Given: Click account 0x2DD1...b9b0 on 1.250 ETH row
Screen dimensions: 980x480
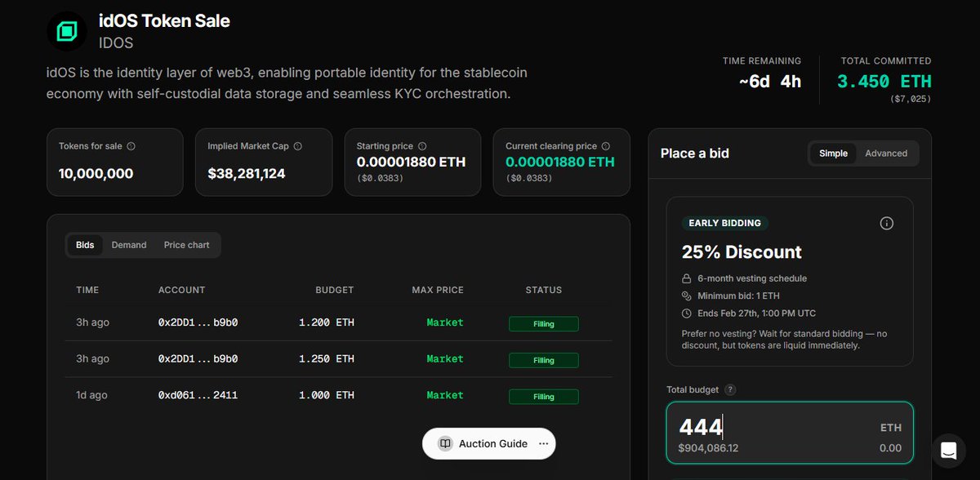Looking at the screenshot, I should (198, 358).
